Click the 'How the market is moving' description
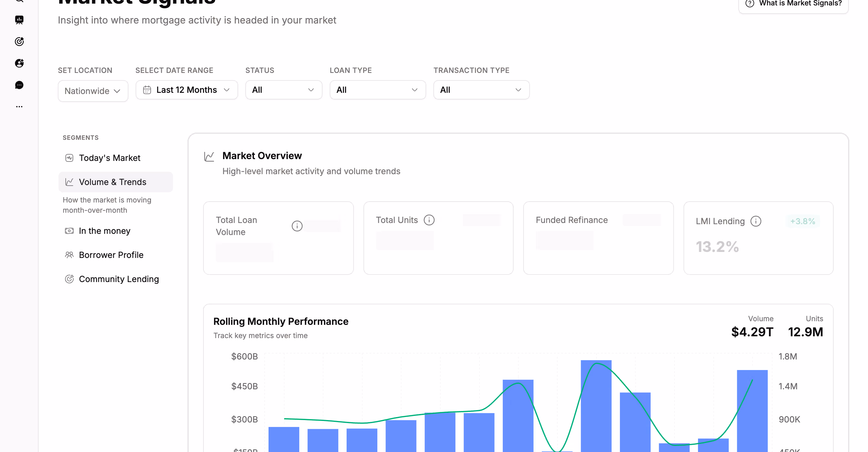Image resolution: width=868 pixels, height=452 pixels. coord(107,205)
